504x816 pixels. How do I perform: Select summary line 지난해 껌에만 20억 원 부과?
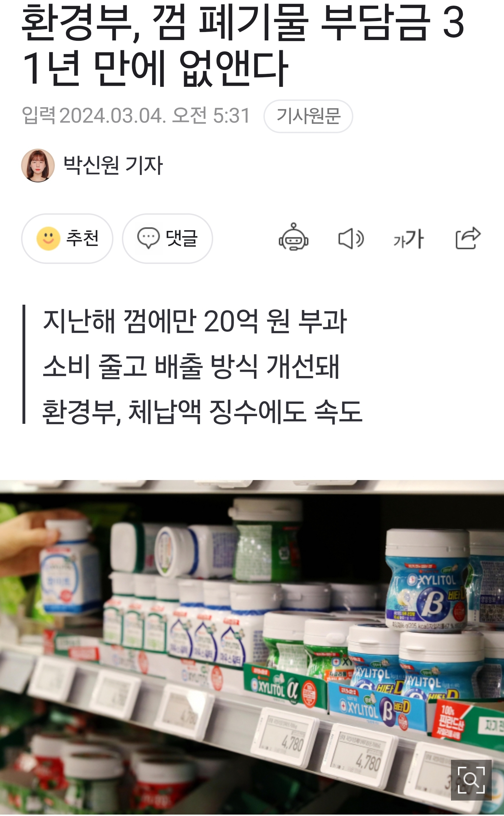pyautogui.click(x=195, y=321)
